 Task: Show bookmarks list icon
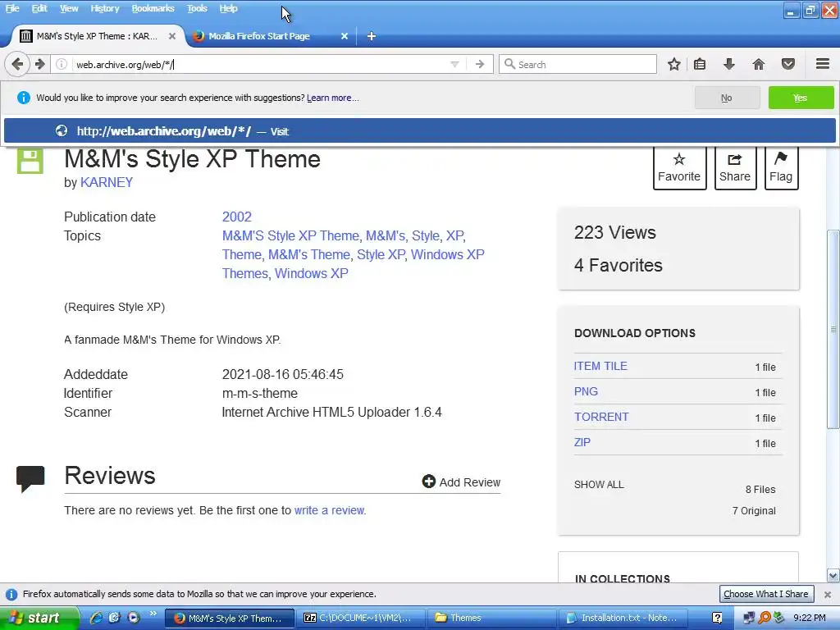click(x=700, y=64)
